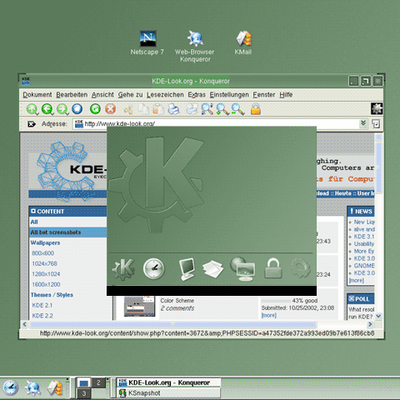Go forward with the green Forward arrow
400x400 pixels.
tap(62, 109)
